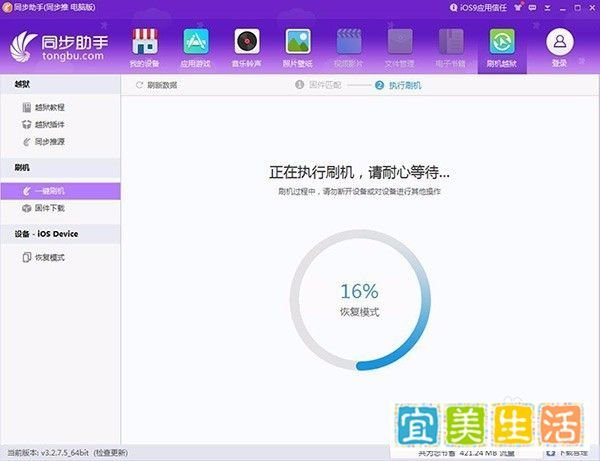The height and width of the screenshot is (461, 600).
Task: Select step 2 执行刷机 execute flash
Action: pos(398,85)
